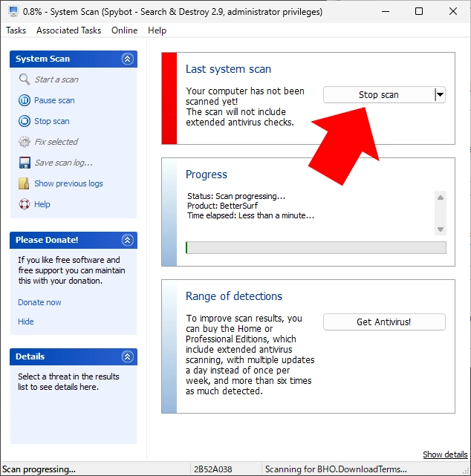Click status bar 'Scanning for BHO.DownloadTerms...'

point(336,469)
